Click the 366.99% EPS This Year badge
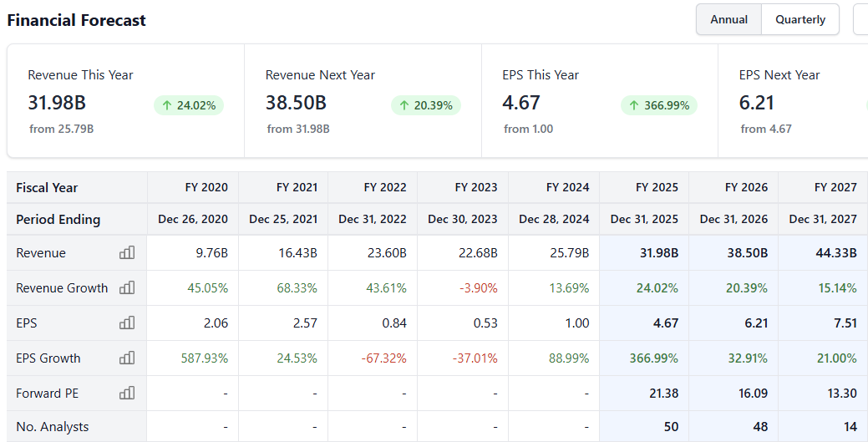This screenshot has width=868, height=442. [x=659, y=105]
